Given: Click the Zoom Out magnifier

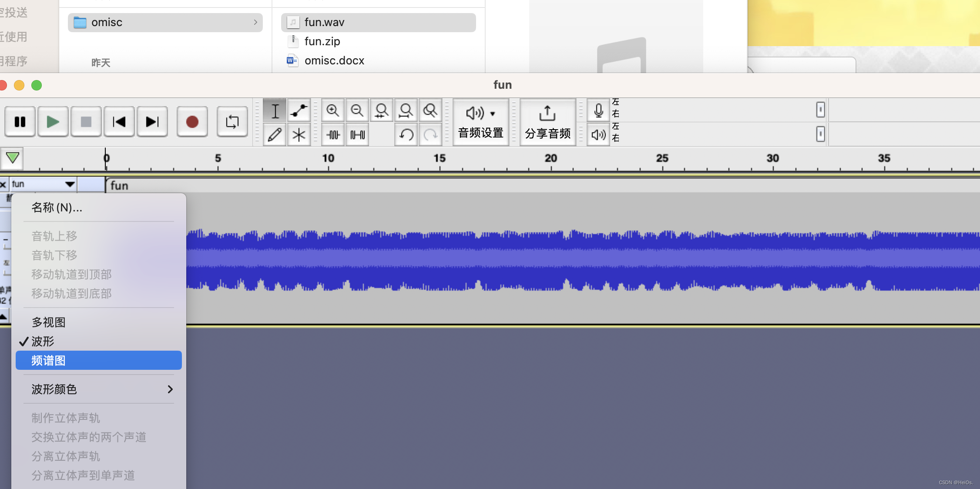Looking at the screenshot, I should (357, 111).
